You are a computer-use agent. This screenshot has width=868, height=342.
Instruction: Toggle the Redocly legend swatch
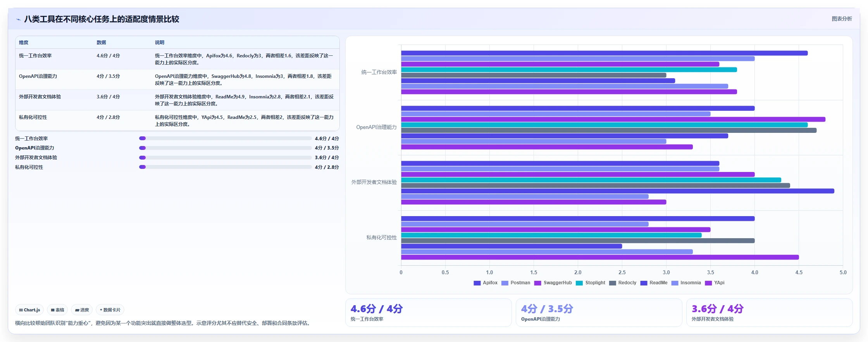point(612,283)
